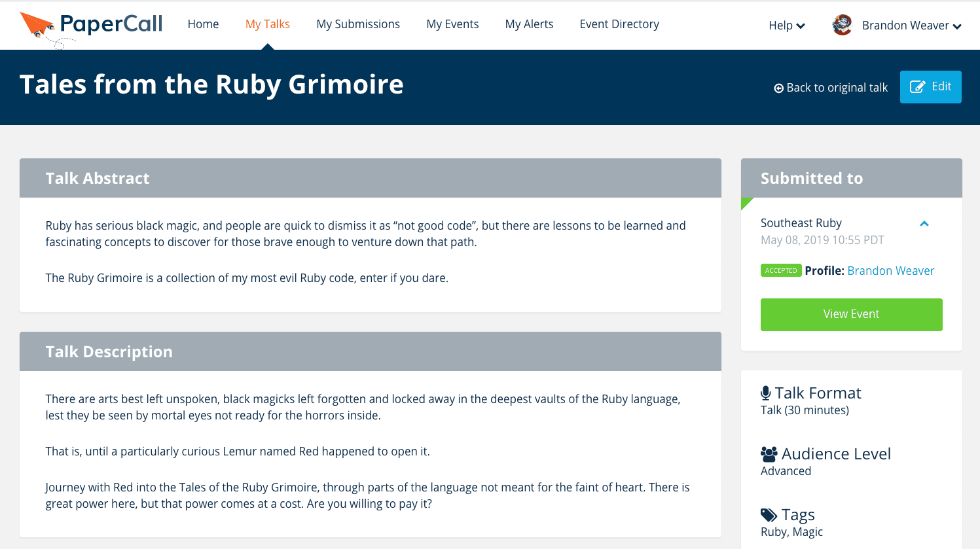Click the May 08, 2019 10:55 PDT date
The image size is (980, 549).
pyautogui.click(x=822, y=240)
